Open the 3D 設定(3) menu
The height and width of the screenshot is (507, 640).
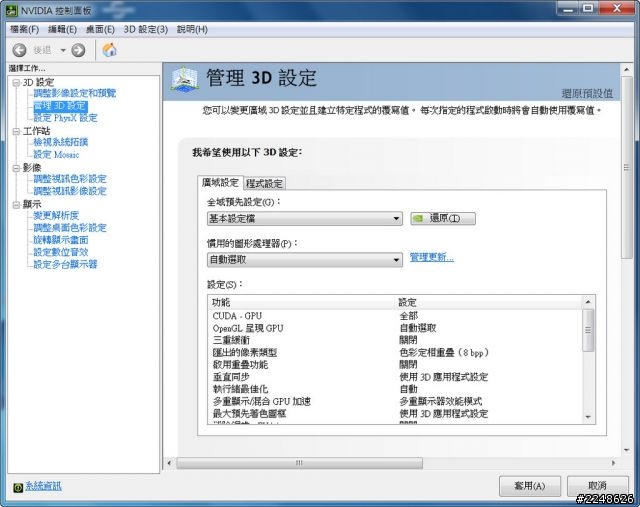click(146, 29)
